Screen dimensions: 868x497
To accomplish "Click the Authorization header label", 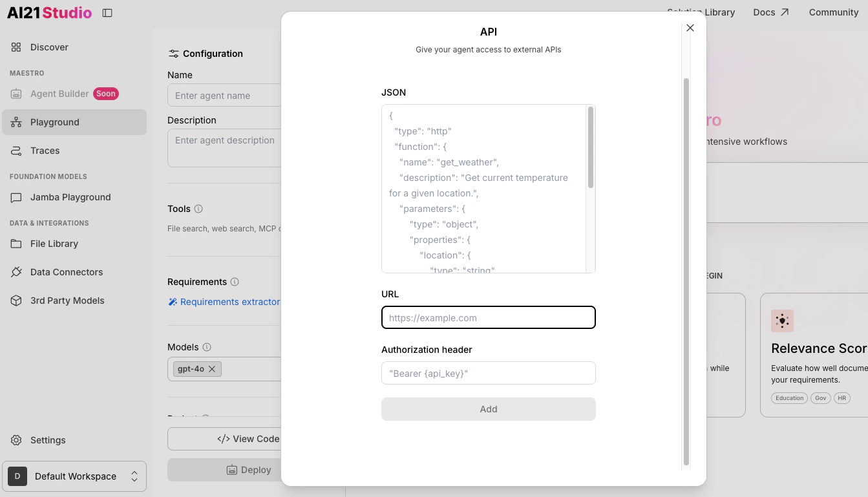I will coord(427,350).
